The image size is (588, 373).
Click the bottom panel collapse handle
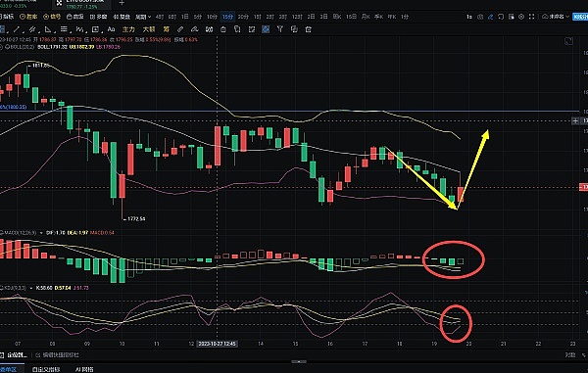click(x=299, y=362)
